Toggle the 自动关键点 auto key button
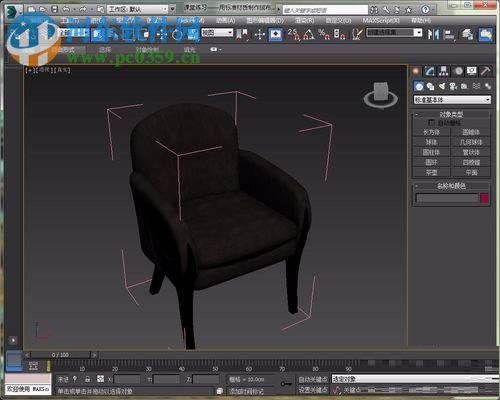Viewport: 500px width, 400px height. (312, 379)
